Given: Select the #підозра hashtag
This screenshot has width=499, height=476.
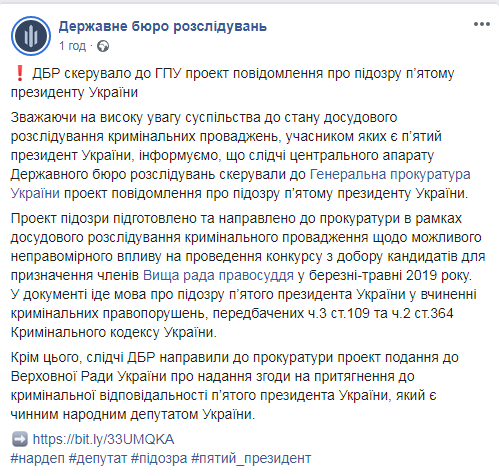Looking at the screenshot, I should 159,458.
